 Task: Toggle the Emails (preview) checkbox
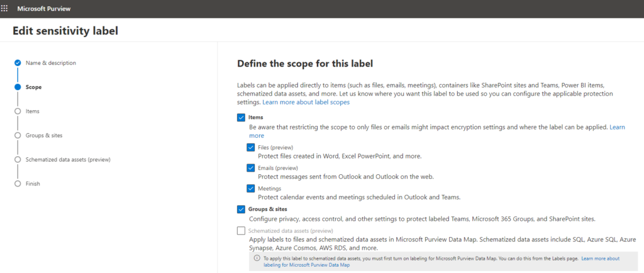coord(251,168)
